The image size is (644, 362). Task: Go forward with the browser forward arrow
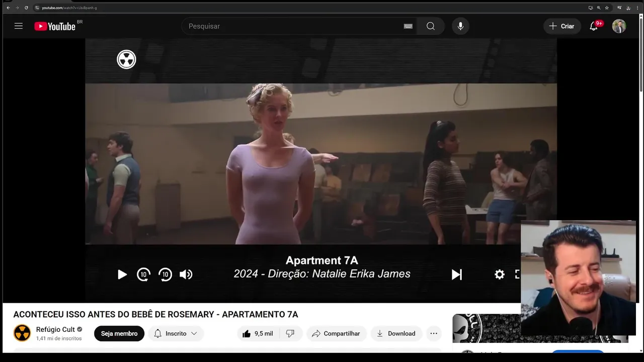pos(17,8)
